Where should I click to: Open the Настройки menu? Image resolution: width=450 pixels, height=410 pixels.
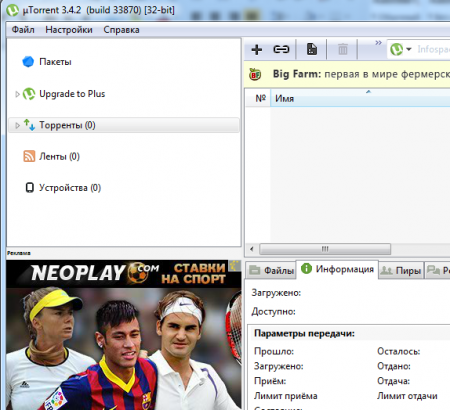pos(69,30)
